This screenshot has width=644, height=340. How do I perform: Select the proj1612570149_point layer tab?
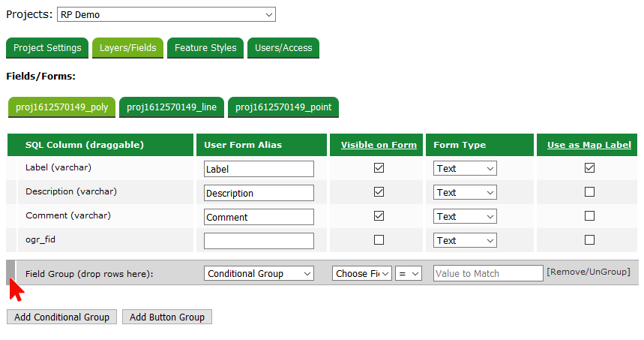pyautogui.click(x=283, y=107)
